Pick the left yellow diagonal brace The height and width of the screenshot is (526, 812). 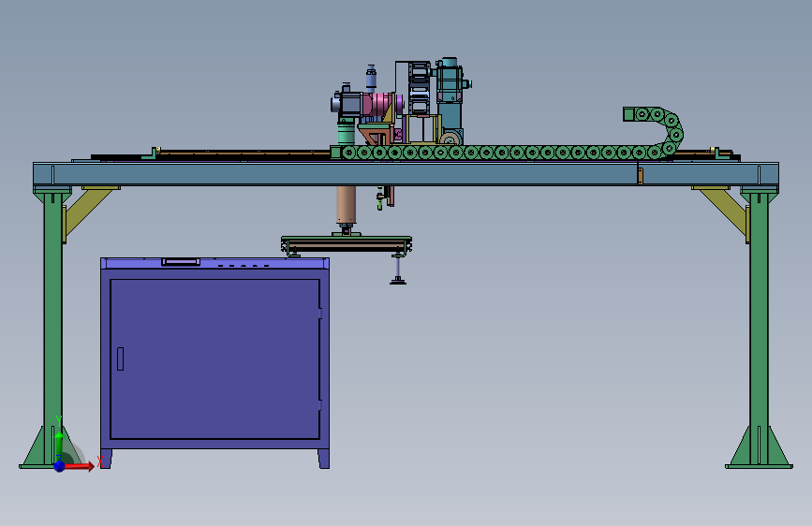point(88,211)
